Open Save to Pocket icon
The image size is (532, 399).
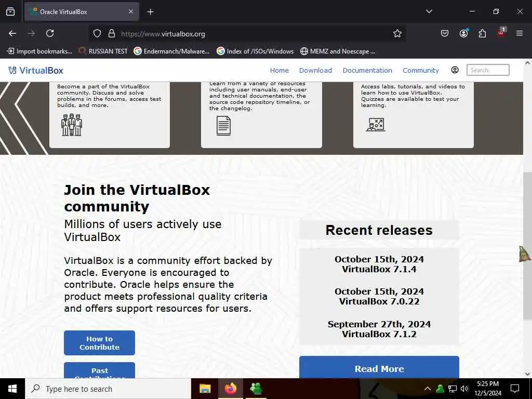coord(445,33)
